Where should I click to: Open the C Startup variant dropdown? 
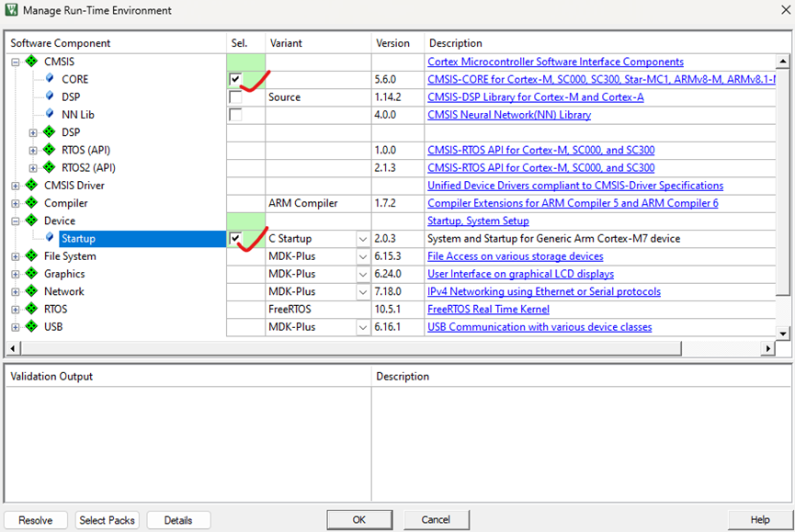[363, 239]
